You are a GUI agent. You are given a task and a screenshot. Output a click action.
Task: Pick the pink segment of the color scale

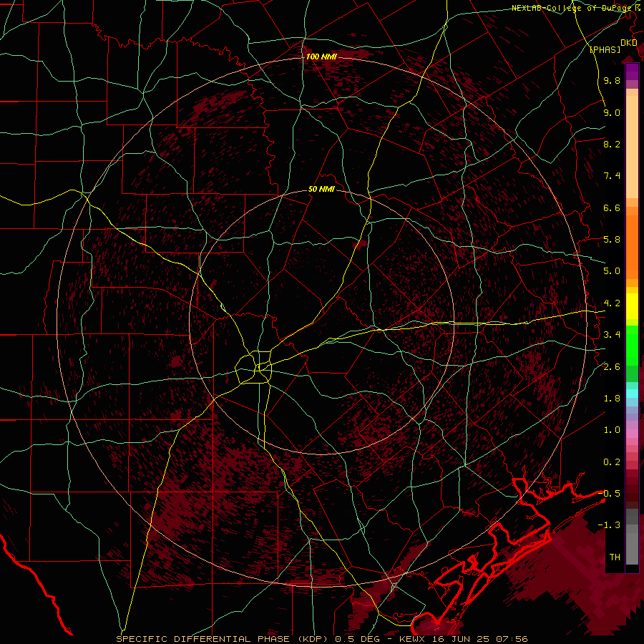[x=632, y=434]
